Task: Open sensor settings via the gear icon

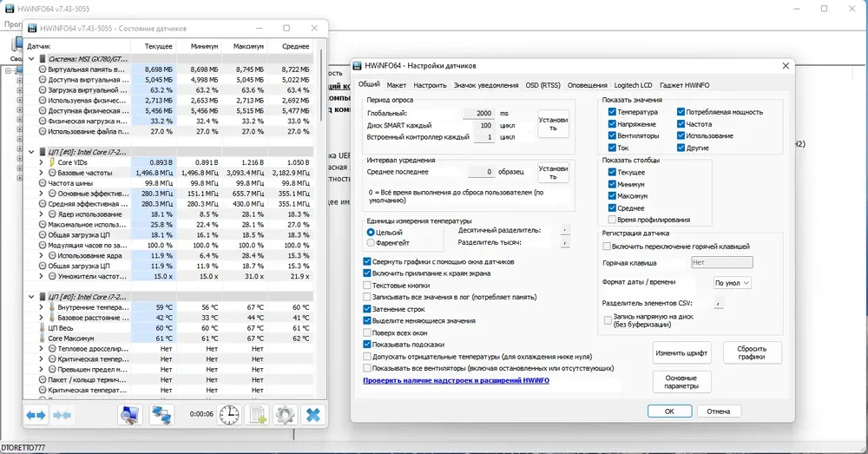Action: coord(285,415)
